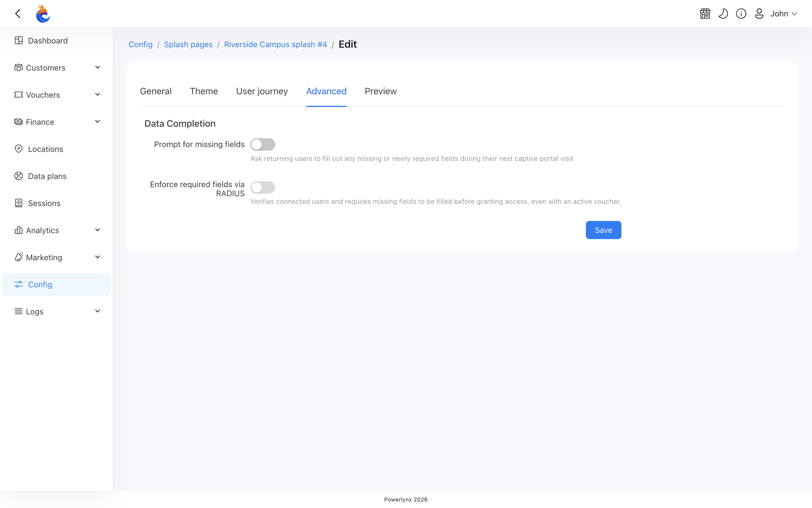Click the Marketing bell icon
This screenshot has height=508, width=812.
point(18,257)
